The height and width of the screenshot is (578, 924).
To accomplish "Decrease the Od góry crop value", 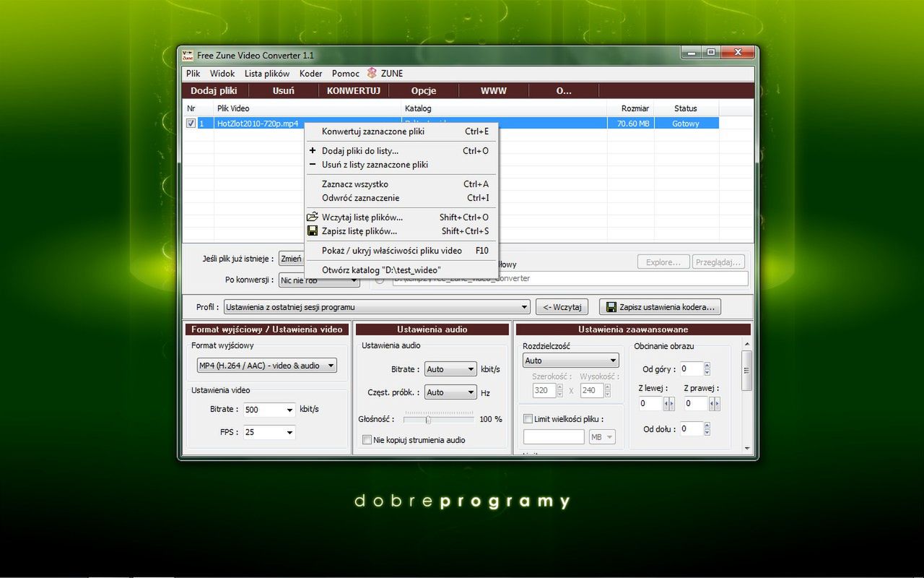I will coord(707,372).
